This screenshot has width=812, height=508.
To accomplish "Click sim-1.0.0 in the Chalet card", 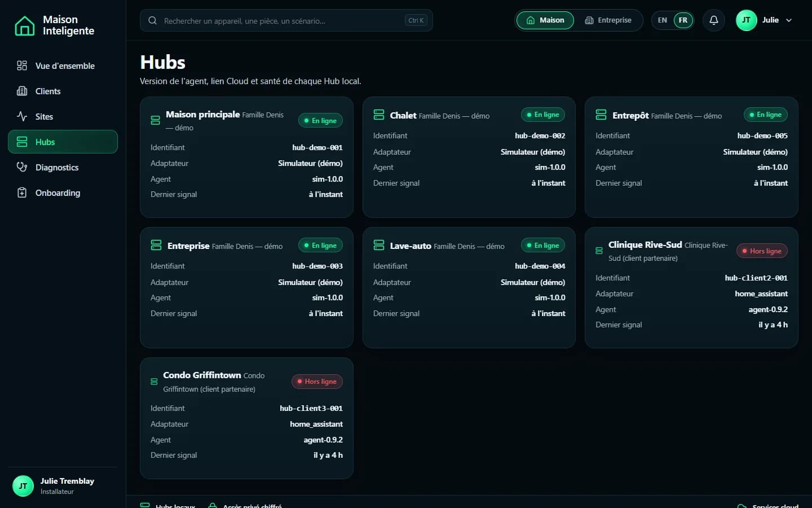I will [x=550, y=167].
